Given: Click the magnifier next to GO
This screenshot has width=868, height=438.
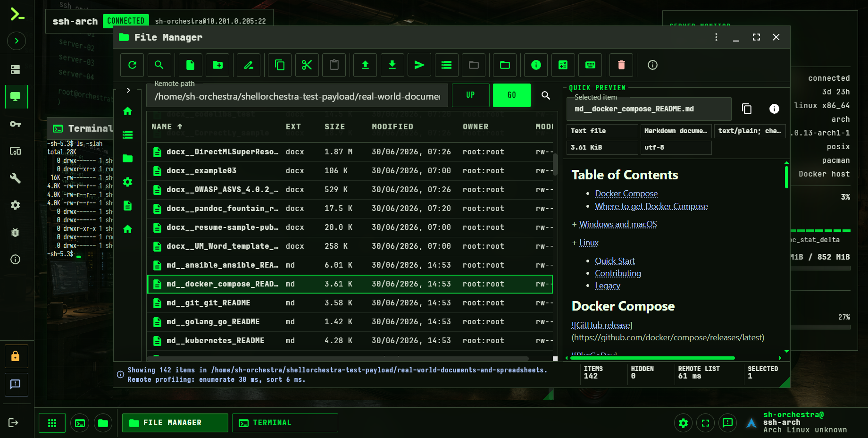Looking at the screenshot, I should pyautogui.click(x=546, y=95).
